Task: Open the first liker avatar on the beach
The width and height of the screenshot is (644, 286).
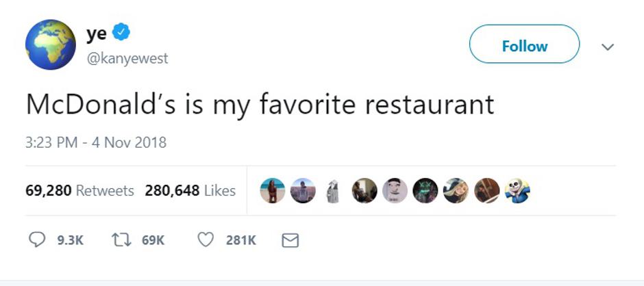Action: (x=272, y=191)
